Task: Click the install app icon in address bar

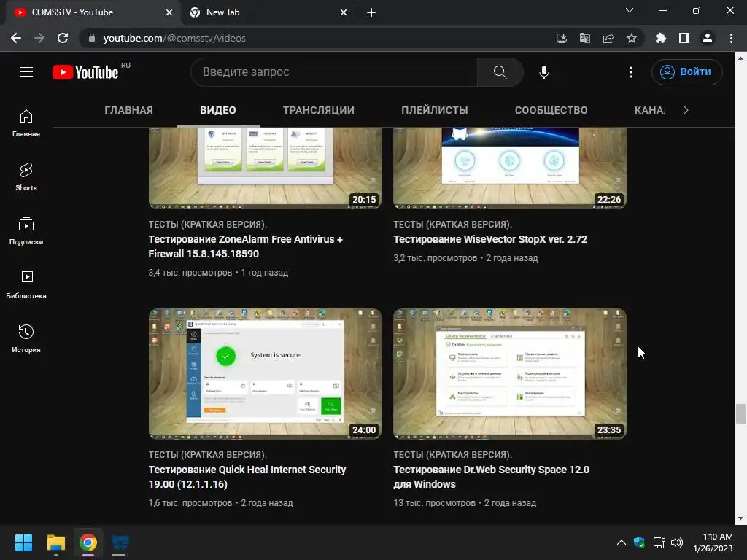Action: pos(561,38)
